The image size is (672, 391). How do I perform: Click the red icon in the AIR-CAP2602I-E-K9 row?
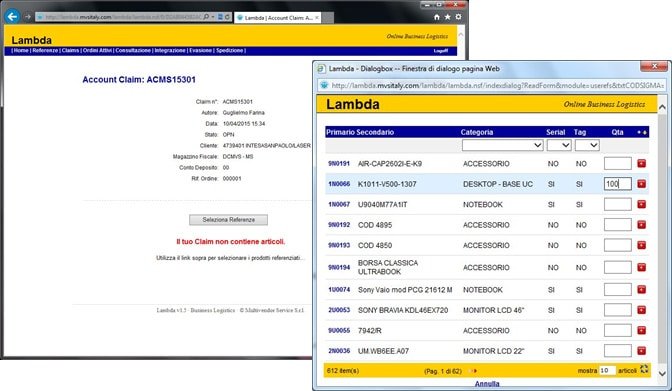[641, 163]
